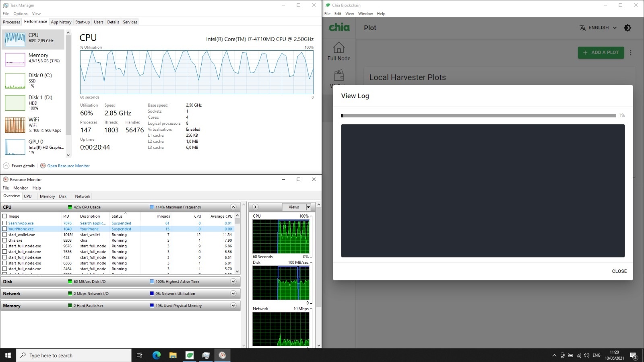Select GPU 0 performance entry
This screenshot has width=644, height=362.
(34, 147)
